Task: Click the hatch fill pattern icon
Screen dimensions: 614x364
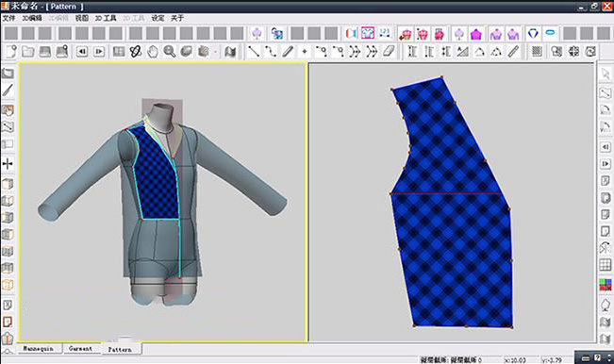Action: point(537,51)
